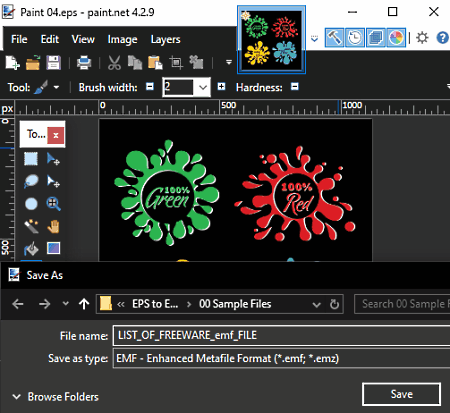450x413 pixels.
Task: Select the Gradient tool
Action: click(x=53, y=248)
